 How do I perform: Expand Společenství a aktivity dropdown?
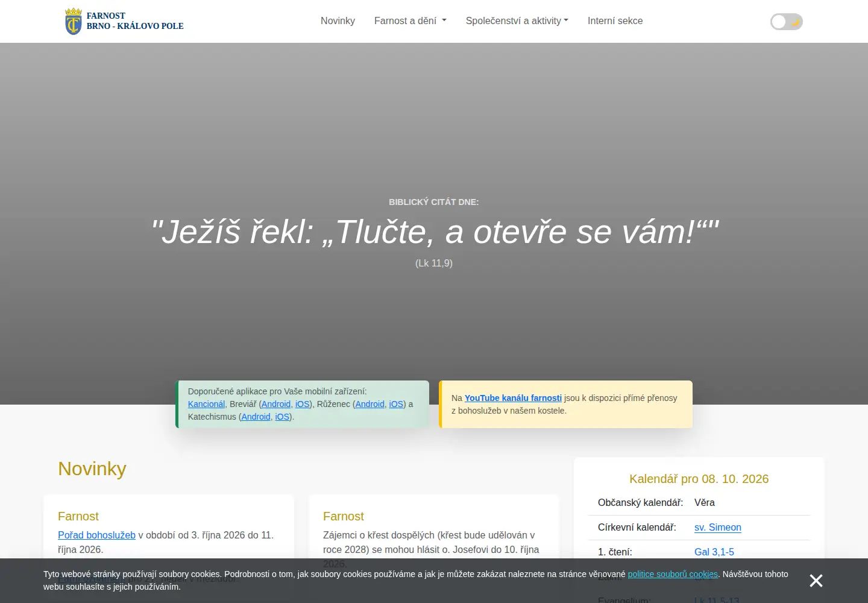click(517, 21)
